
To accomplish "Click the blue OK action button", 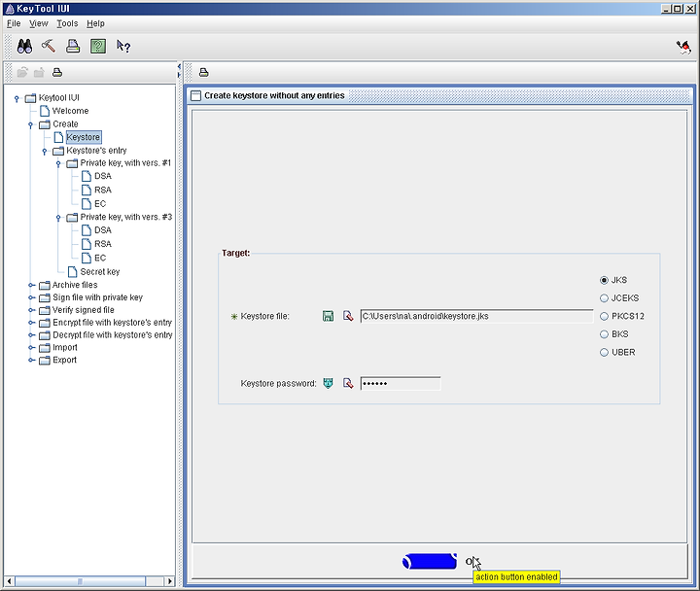I will [x=430, y=562].
